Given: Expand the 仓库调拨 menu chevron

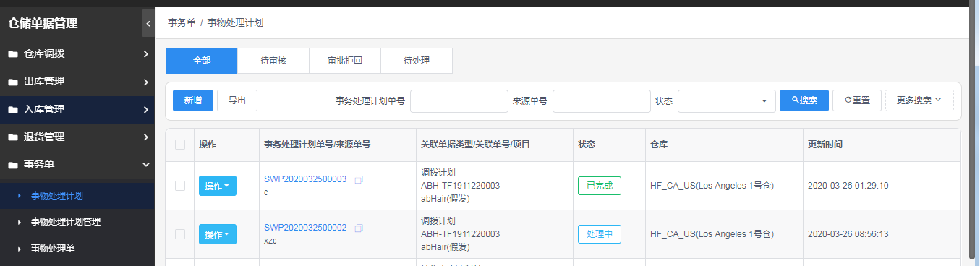Looking at the screenshot, I should [145, 54].
